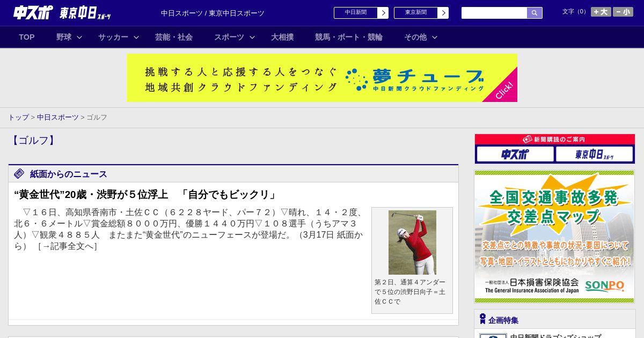This screenshot has height=338, width=644.
Task: Click the 東京中日スポーツ subscription button in sidebar
Action: [x=595, y=155]
